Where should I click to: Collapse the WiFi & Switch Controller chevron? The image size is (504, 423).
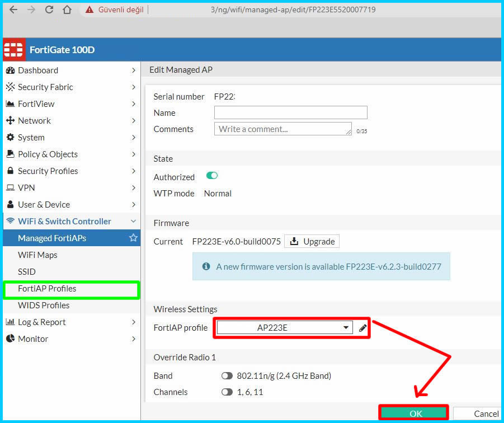pos(133,221)
